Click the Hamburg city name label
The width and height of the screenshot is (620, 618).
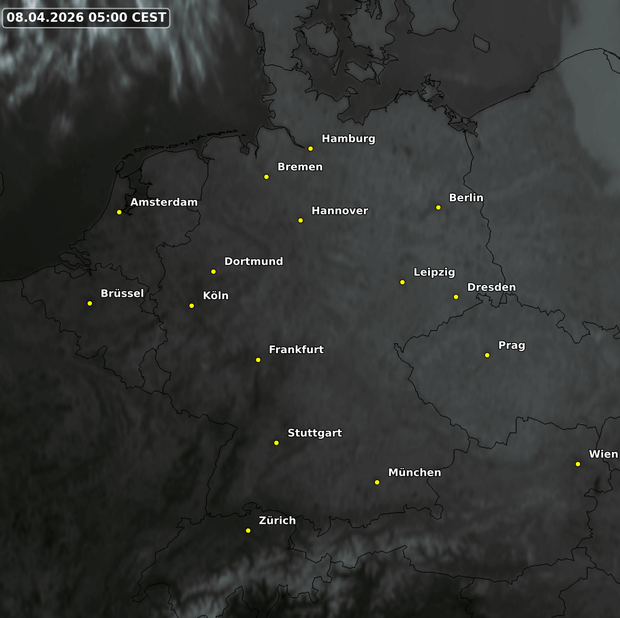348,139
